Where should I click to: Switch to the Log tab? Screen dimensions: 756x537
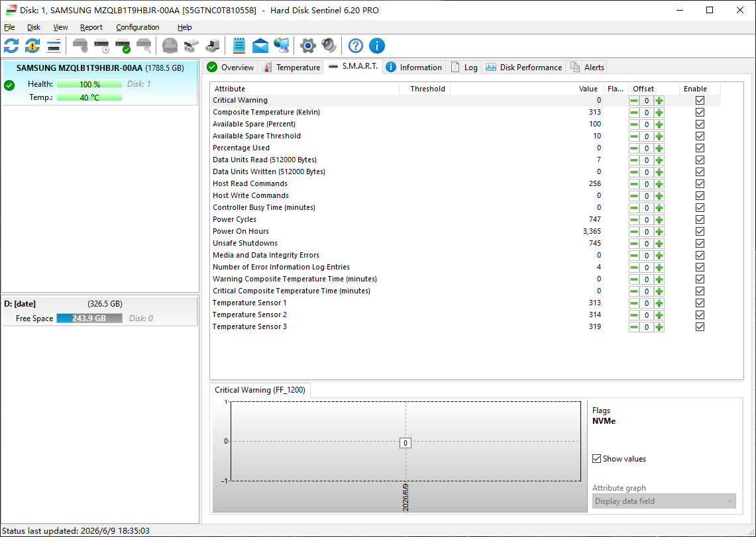[464, 68]
